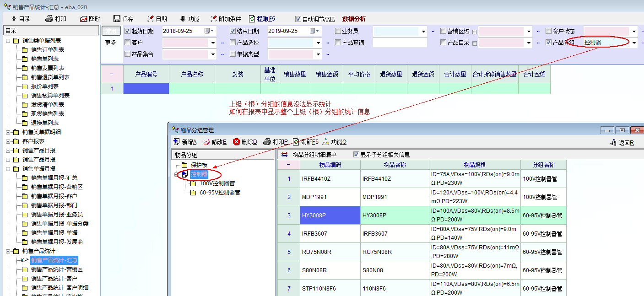Screen dimensions: 644x296
Task: Toggle the 自动调节高度 checkbox
Action: 298,19
